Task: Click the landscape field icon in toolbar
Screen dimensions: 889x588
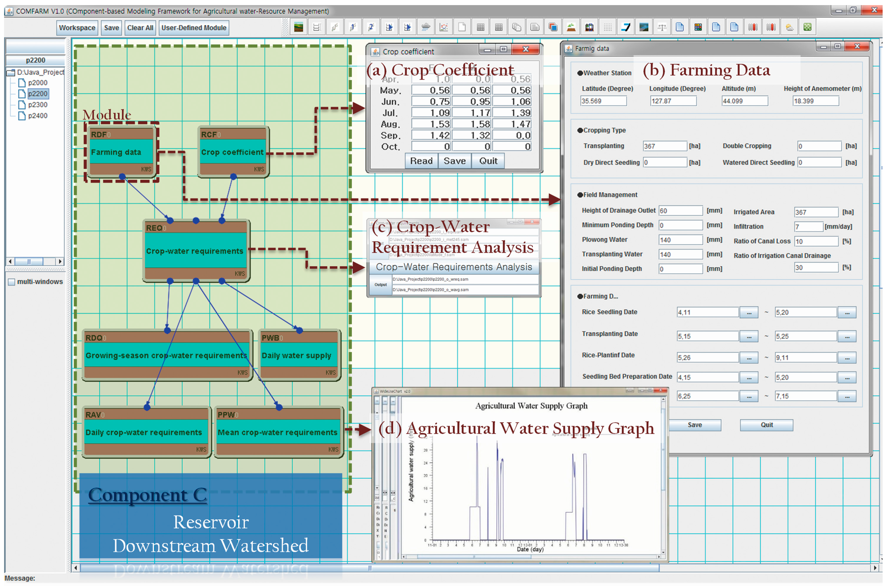Action: [x=298, y=27]
